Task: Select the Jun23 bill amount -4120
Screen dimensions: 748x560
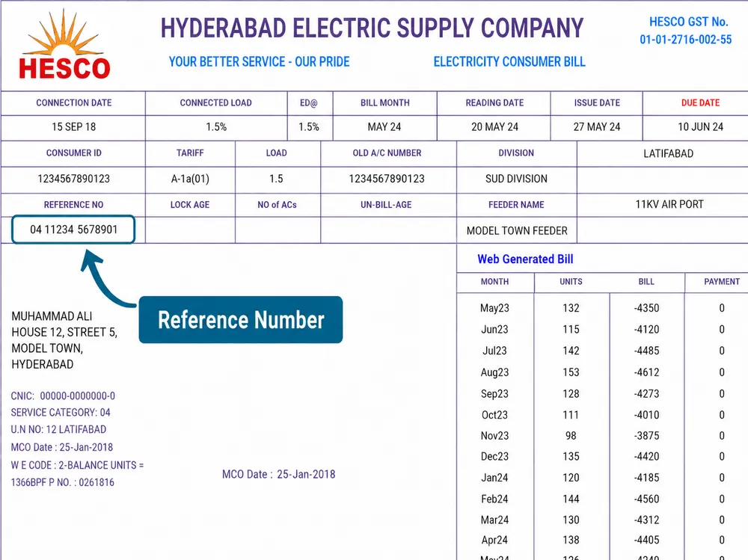Action: tap(646, 329)
